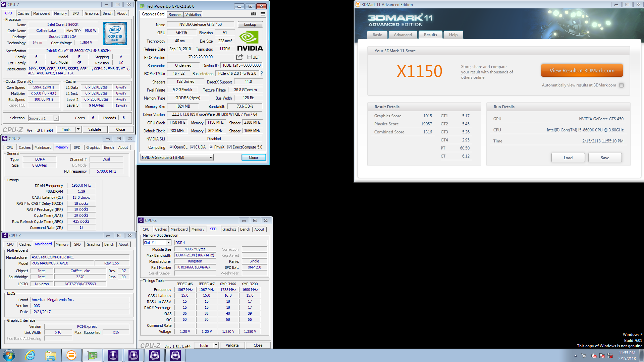Click the Close button in GPU-Z

coord(253,158)
